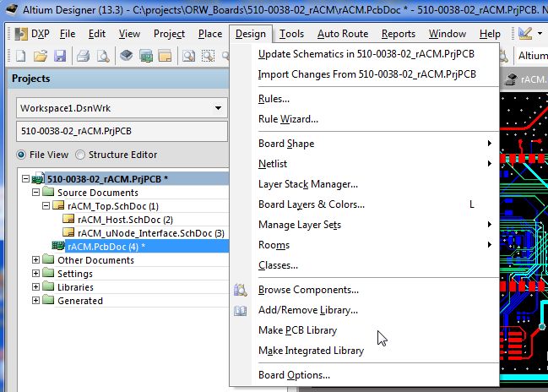The width and height of the screenshot is (548, 392).
Task: Click the rACM_Host.SchDoc schematic icon
Action: [68, 219]
